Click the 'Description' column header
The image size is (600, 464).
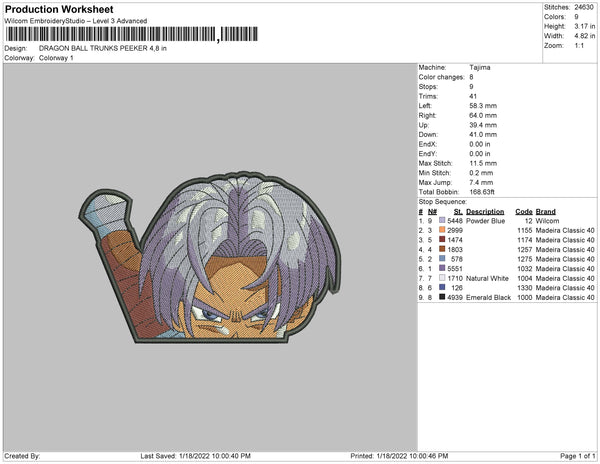[485, 211]
